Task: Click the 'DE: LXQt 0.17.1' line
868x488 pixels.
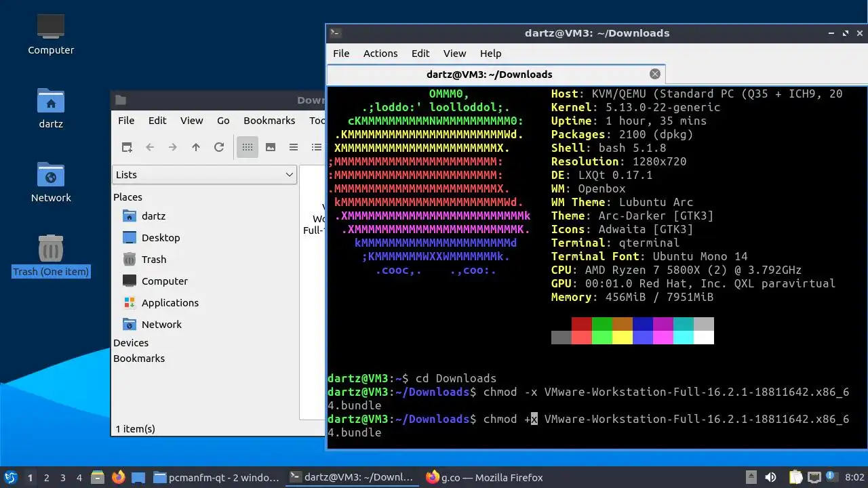Action: point(601,176)
